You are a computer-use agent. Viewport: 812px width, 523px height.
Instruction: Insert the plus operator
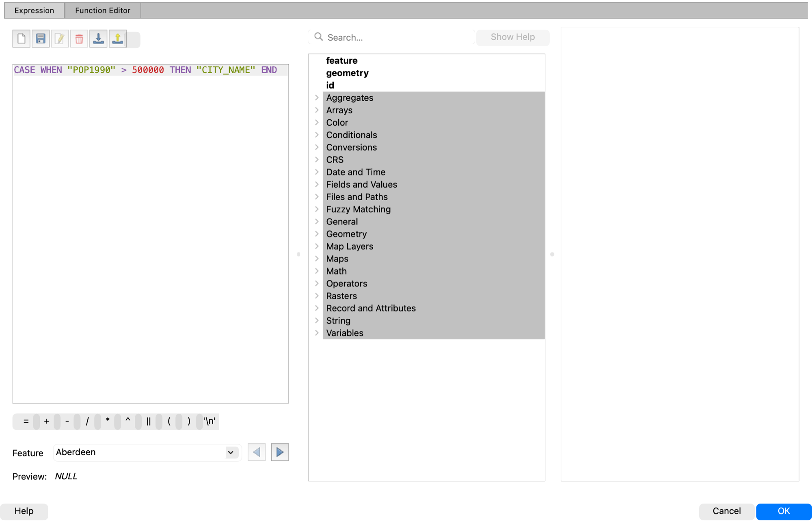[x=47, y=421]
